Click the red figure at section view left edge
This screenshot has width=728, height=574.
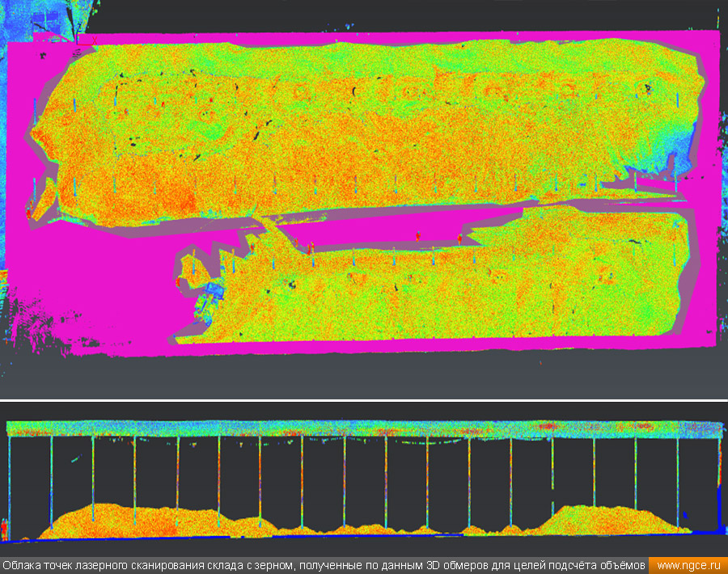click(5, 529)
